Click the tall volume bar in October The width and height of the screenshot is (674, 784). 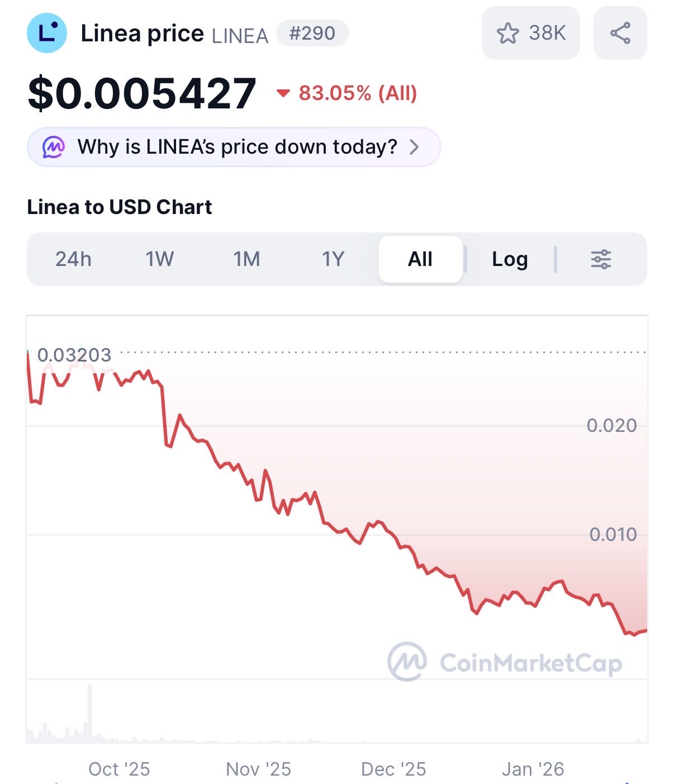pyautogui.click(x=89, y=713)
